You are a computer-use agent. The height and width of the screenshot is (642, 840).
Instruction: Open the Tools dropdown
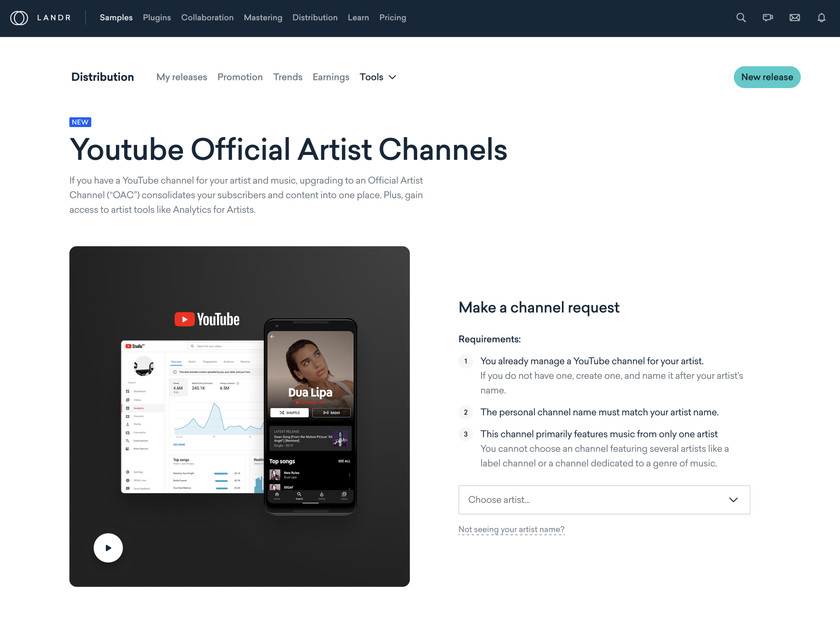tap(378, 77)
